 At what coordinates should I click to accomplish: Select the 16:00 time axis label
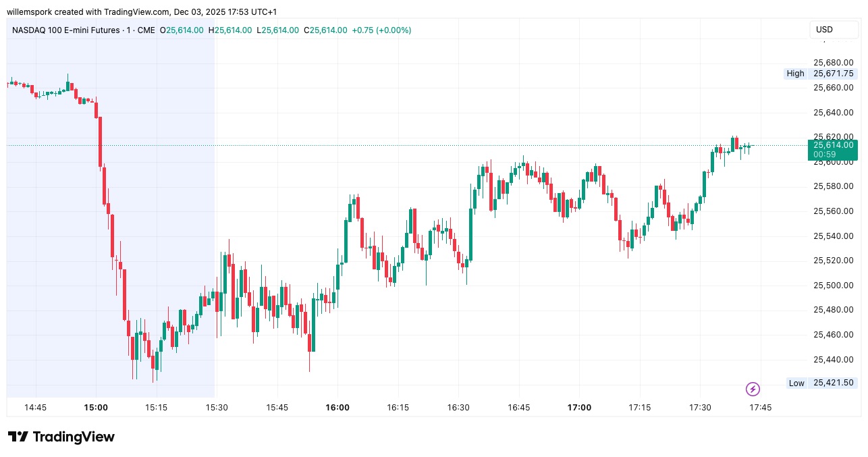tap(337, 408)
